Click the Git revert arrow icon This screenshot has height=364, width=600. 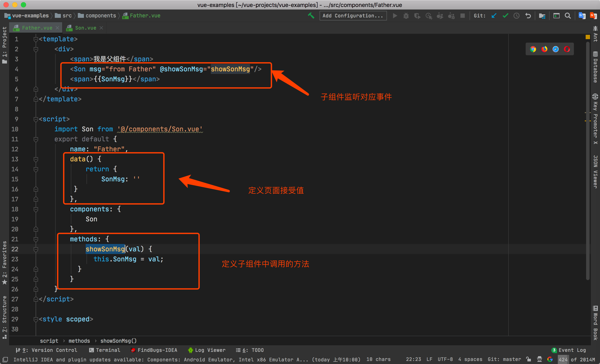[528, 16]
